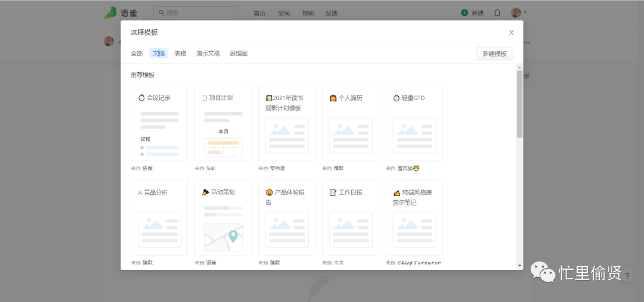
Task: Click the help question mark icon
Action: [627, 276]
